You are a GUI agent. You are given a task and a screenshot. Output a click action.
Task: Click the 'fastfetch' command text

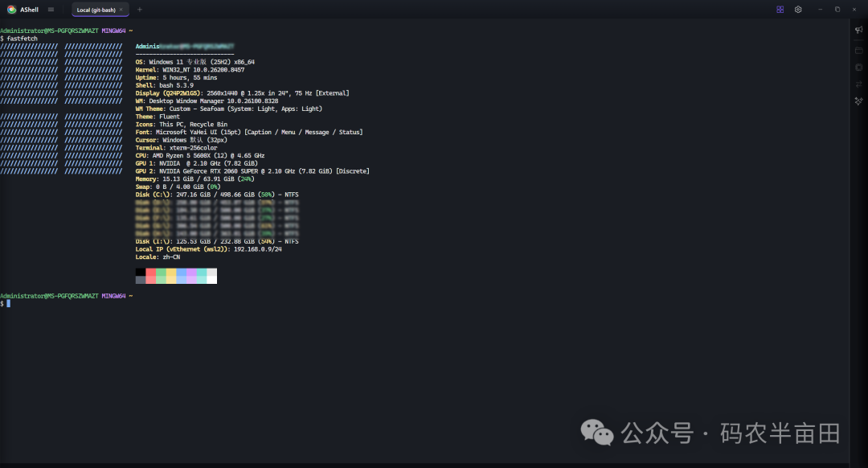pyautogui.click(x=23, y=39)
